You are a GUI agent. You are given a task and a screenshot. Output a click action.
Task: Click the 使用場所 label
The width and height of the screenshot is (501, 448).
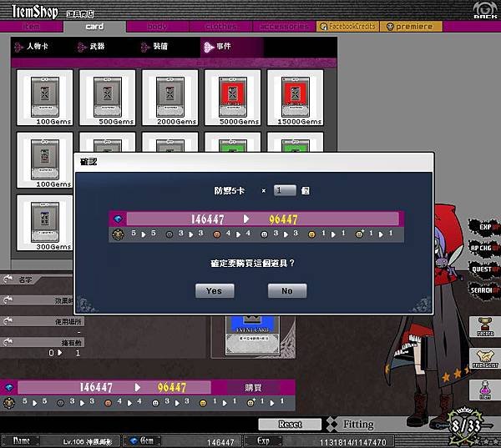point(68,321)
